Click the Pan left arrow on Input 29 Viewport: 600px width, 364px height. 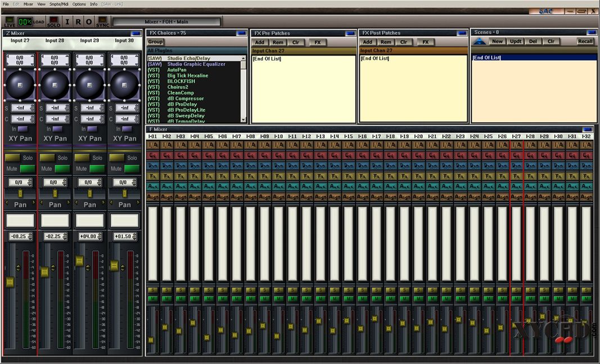(76, 202)
